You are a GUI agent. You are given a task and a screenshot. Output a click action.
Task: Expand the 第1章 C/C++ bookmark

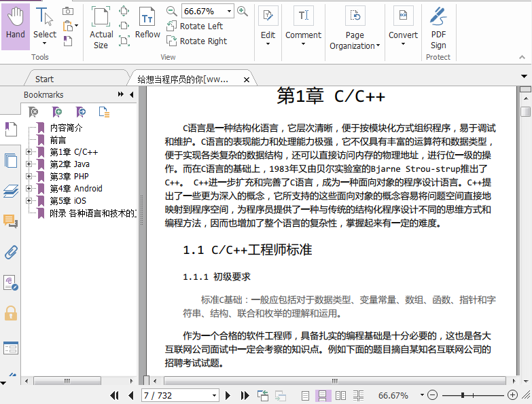[x=29, y=152]
